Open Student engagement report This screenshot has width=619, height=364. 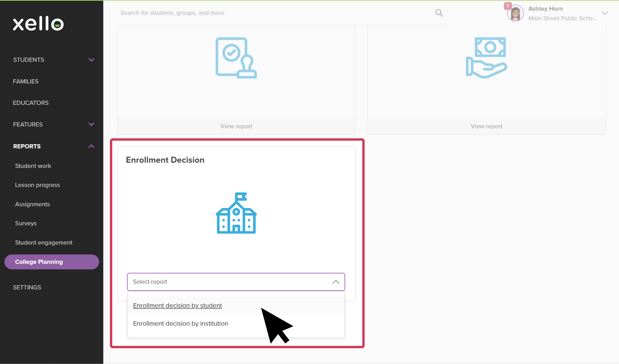click(44, 242)
